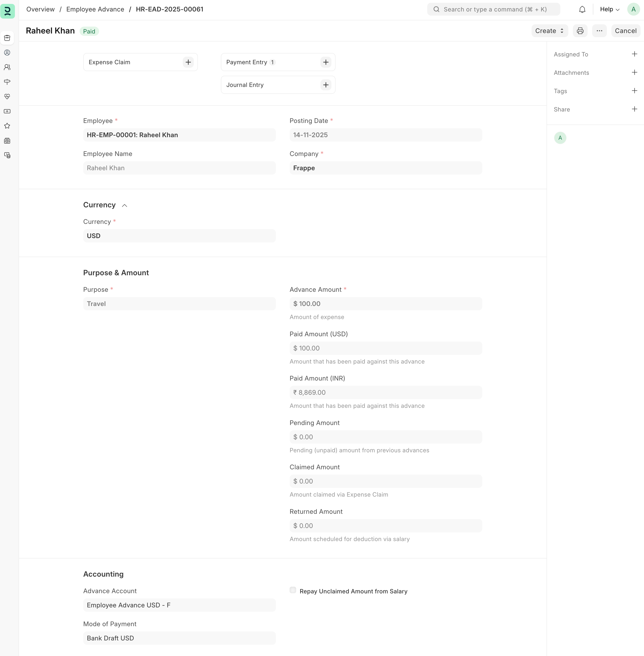The width and height of the screenshot is (644, 656).
Task: Open the Help menu
Action: tap(610, 9)
